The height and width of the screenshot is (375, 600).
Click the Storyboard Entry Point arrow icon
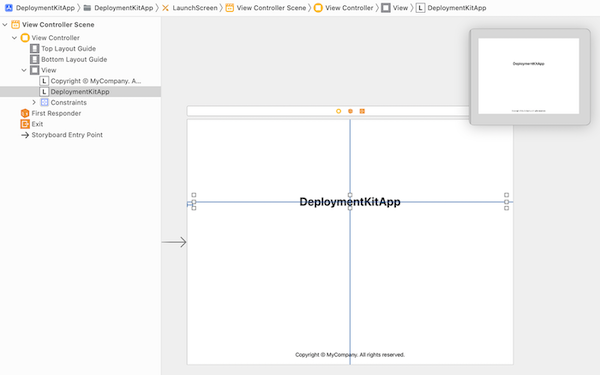(25, 135)
